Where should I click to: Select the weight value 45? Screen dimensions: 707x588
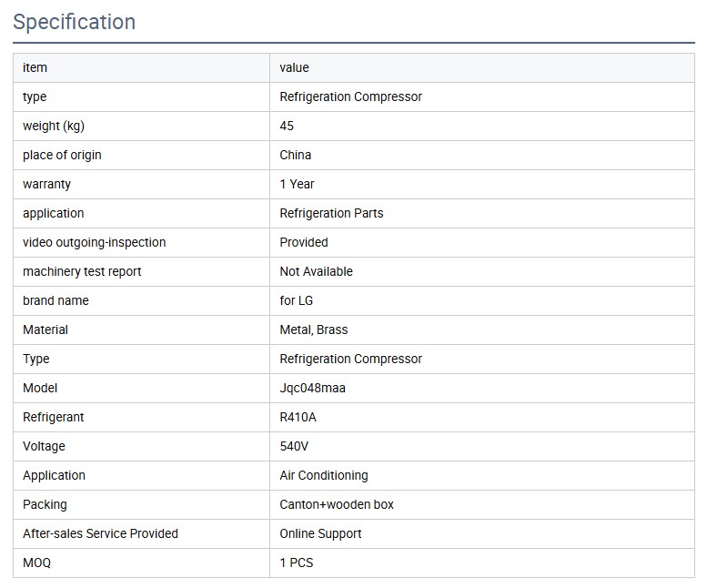pos(287,126)
